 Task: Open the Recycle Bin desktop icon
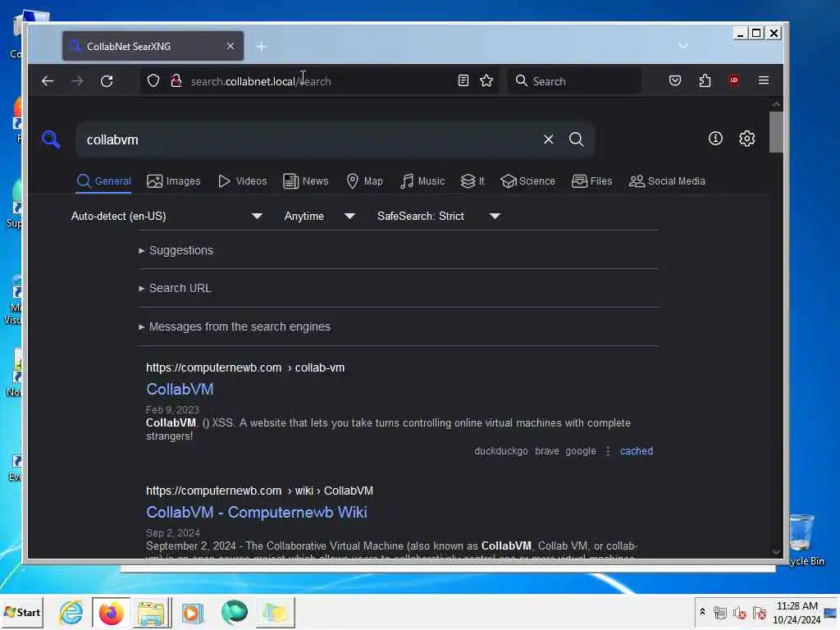click(804, 539)
